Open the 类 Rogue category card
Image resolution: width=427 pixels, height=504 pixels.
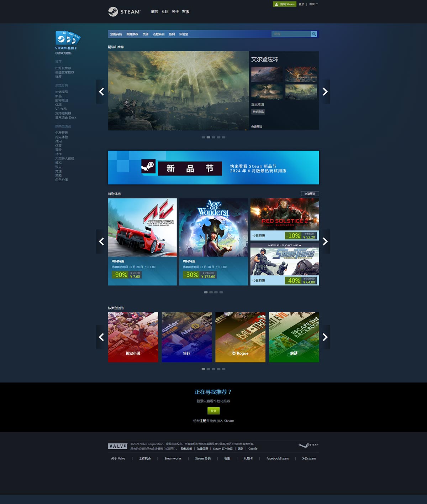[x=241, y=337]
